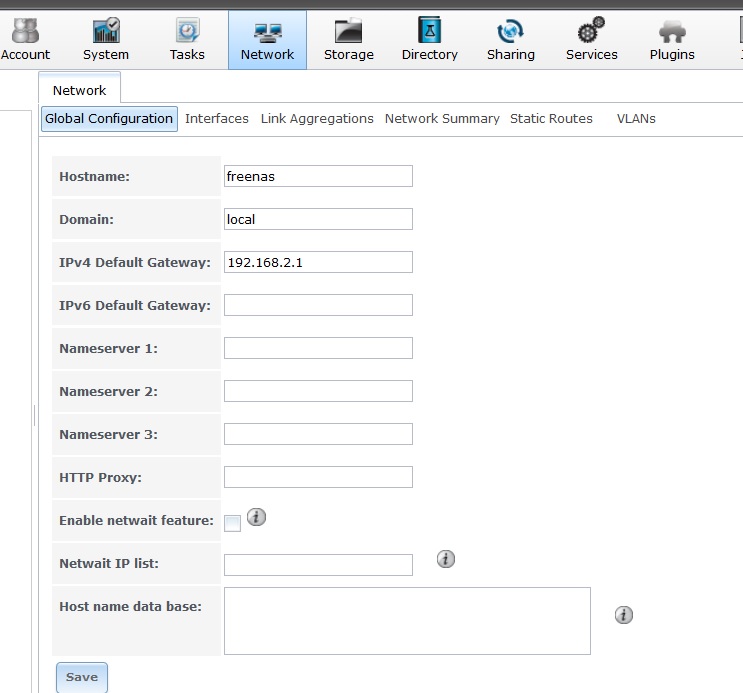Focus the Nameserver 1 field
743x693 pixels.
coord(318,348)
